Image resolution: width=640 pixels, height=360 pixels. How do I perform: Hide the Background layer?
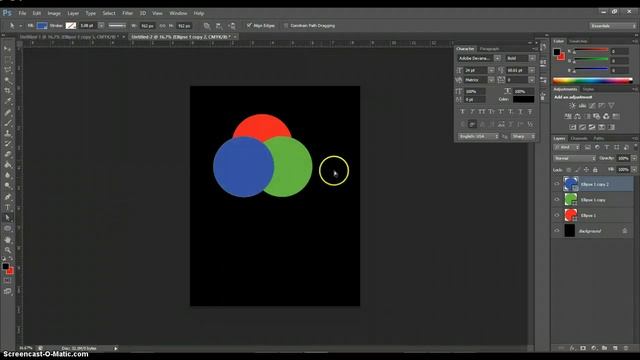coord(557,231)
